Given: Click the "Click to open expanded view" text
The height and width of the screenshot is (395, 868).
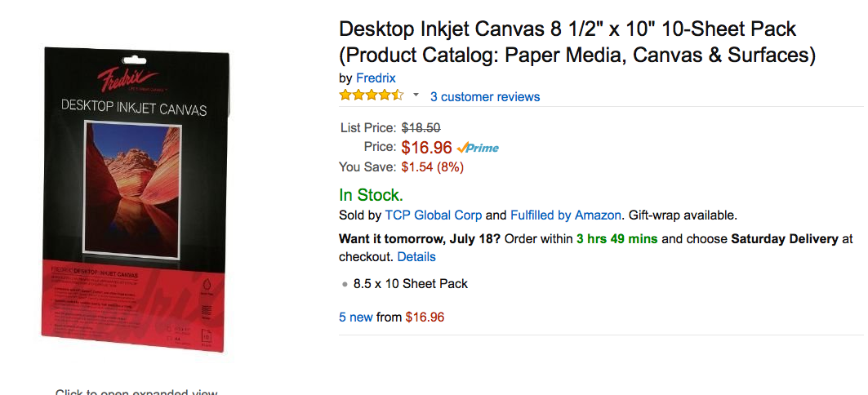Looking at the screenshot, I should (136, 392).
